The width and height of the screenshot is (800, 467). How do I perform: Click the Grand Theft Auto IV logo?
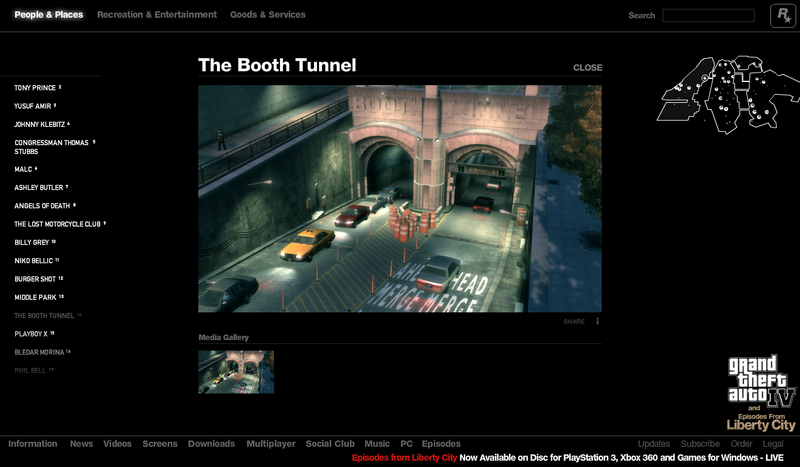[761, 392]
